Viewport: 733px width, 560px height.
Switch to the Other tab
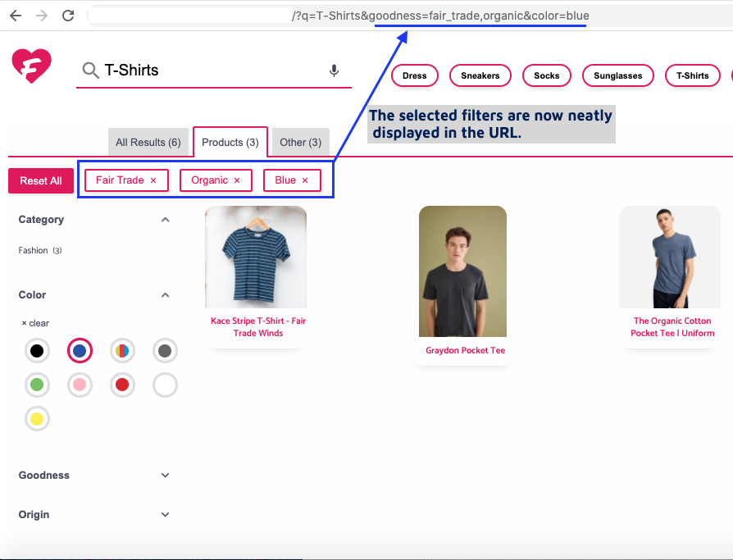coord(300,142)
